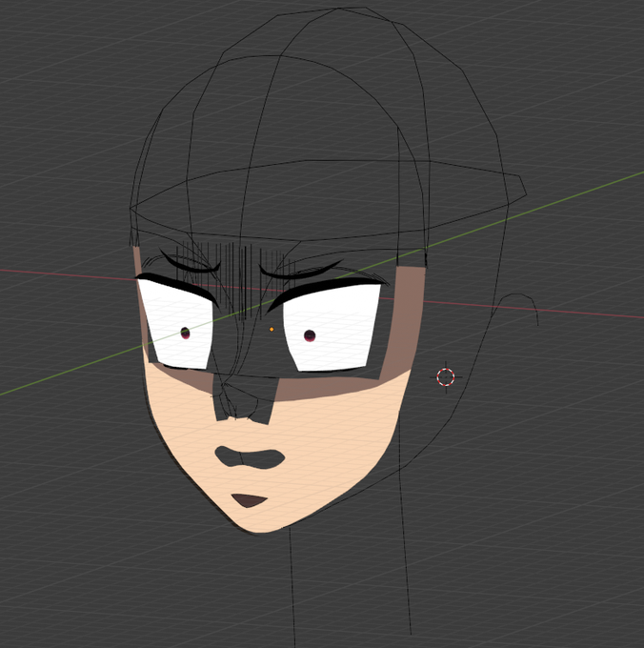Click the red-white 3D cursor

(446, 377)
